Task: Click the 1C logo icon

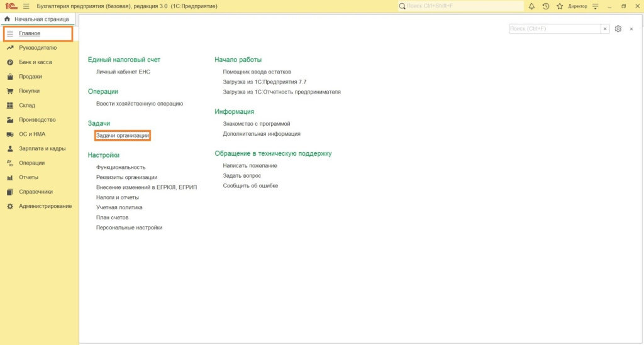Action: tap(11, 6)
